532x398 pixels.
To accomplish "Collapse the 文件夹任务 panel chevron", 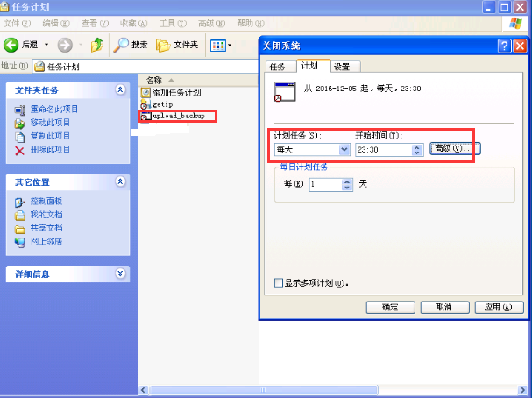I will point(121,90).
